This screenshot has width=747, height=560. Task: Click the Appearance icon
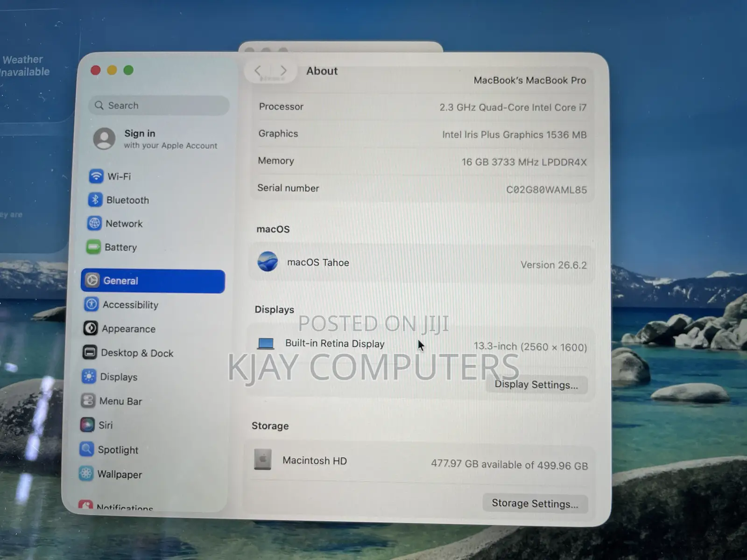click(91, 328)
